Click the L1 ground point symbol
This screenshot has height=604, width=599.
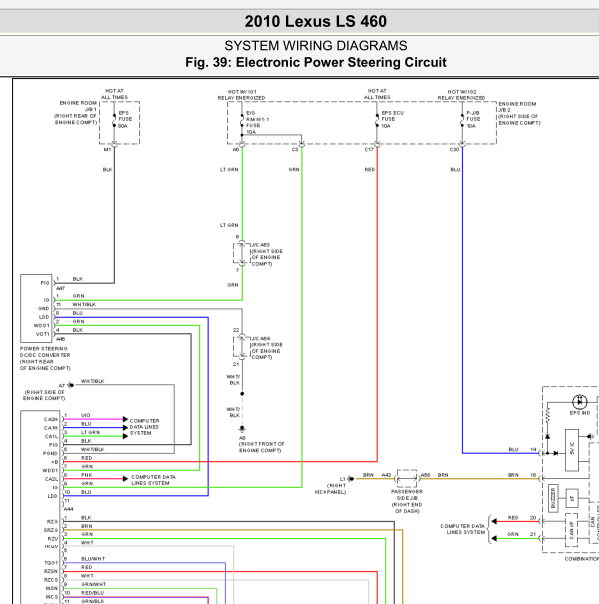(351, 479)
